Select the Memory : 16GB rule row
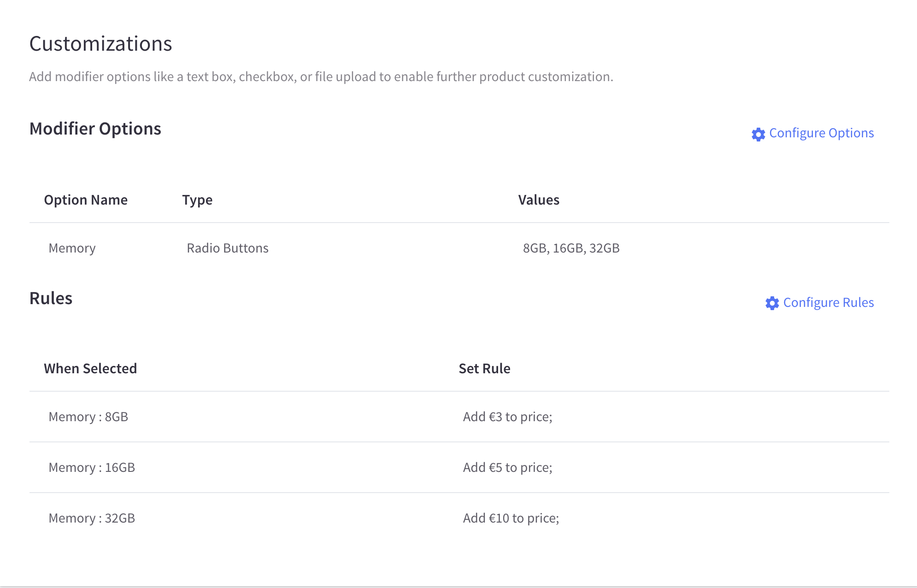The image size is (917, 588). pyautogui.click(x=92, y=467)
